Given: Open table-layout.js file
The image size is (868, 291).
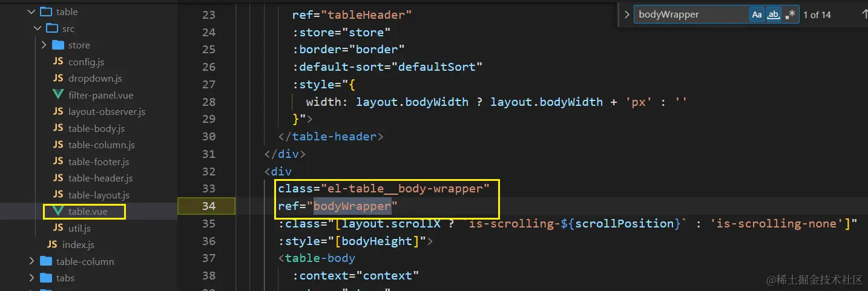Looking at the screenshot, I should click(99, 195).
